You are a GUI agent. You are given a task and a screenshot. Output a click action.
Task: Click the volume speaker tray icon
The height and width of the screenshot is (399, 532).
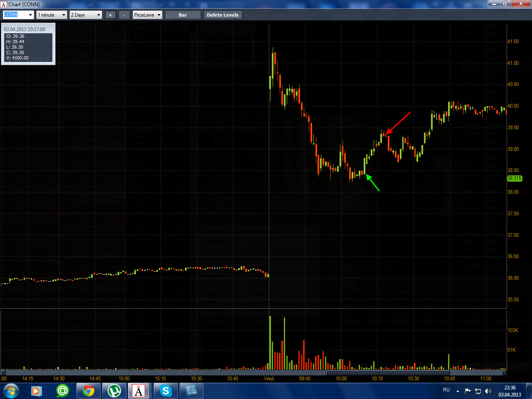(488, 391)
